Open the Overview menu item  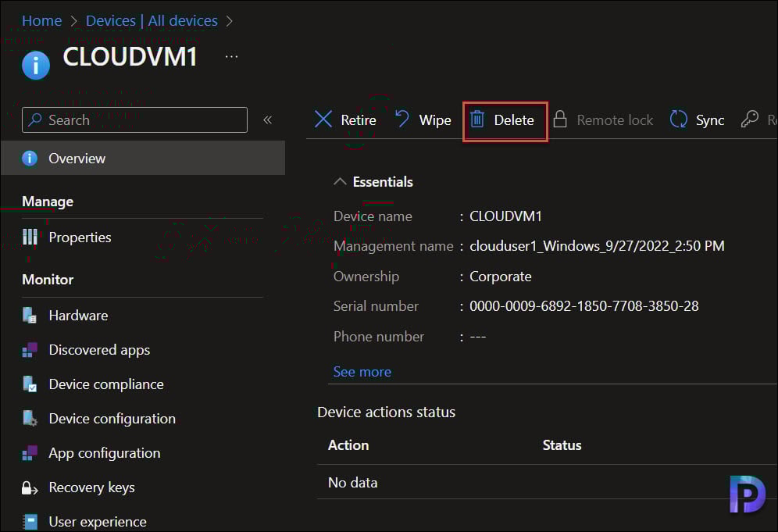[143, 159]
